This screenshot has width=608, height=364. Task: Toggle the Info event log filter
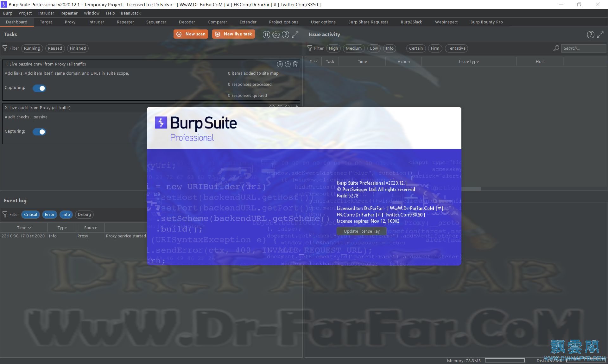[66, 215]
